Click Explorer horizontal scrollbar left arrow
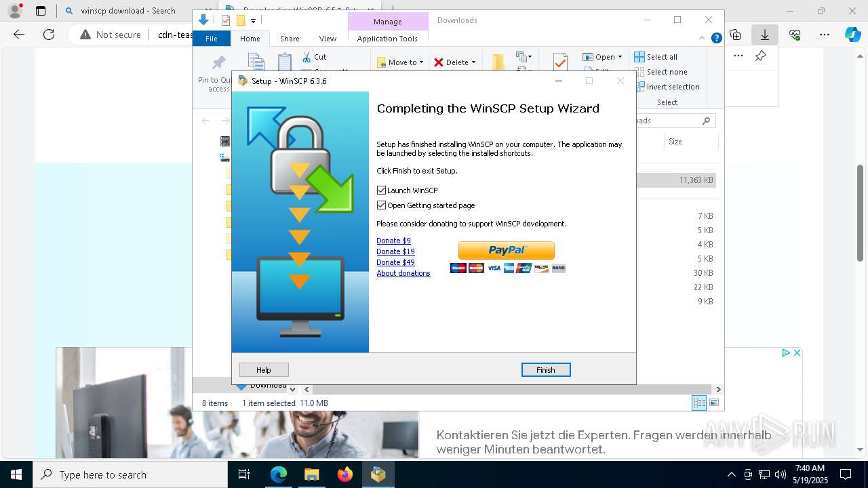 point(307,389)
